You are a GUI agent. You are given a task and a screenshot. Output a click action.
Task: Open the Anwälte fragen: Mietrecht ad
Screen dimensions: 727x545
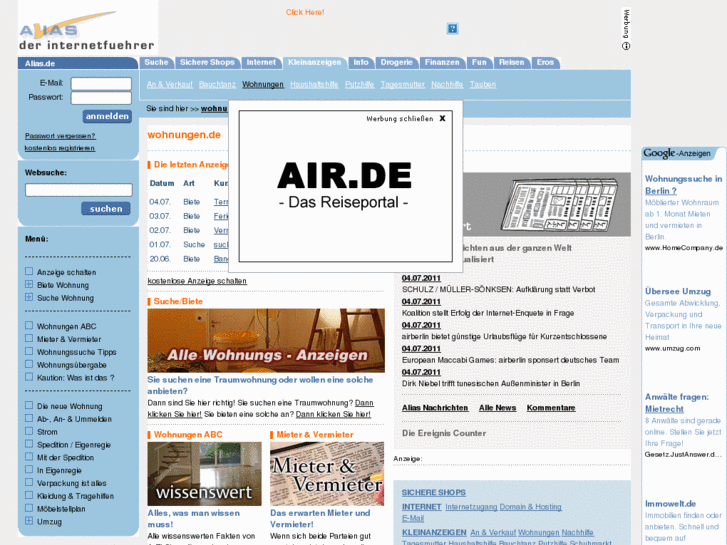tap(677, 403)
